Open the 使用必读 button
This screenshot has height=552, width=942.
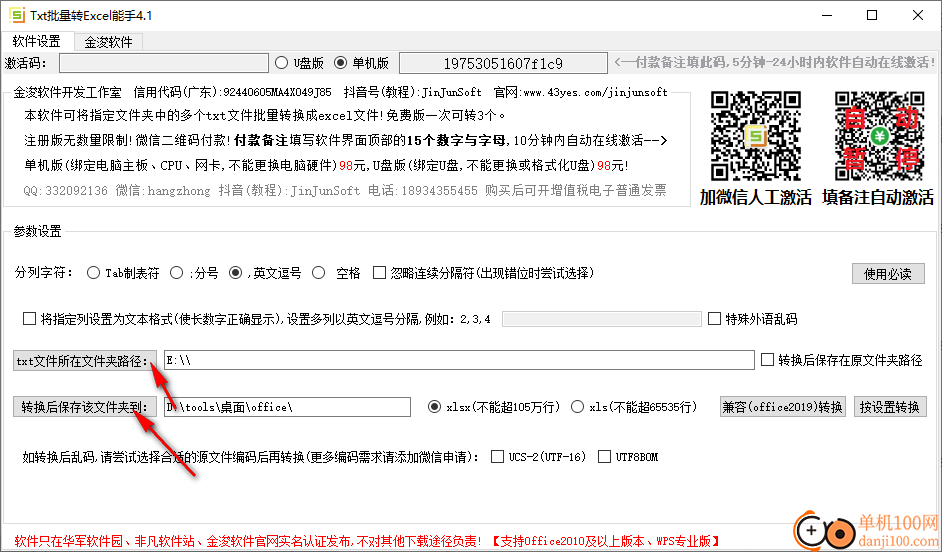pyautogui.click(x=888, y=274)
